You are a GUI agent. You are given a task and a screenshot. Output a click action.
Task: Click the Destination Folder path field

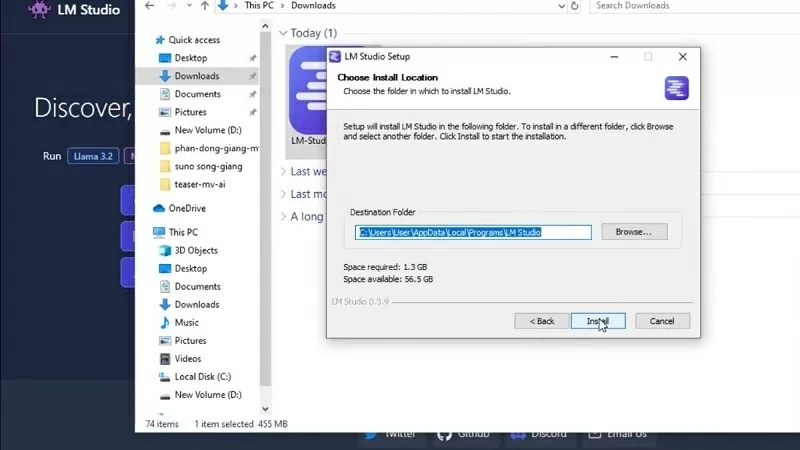tap(473, 232)
